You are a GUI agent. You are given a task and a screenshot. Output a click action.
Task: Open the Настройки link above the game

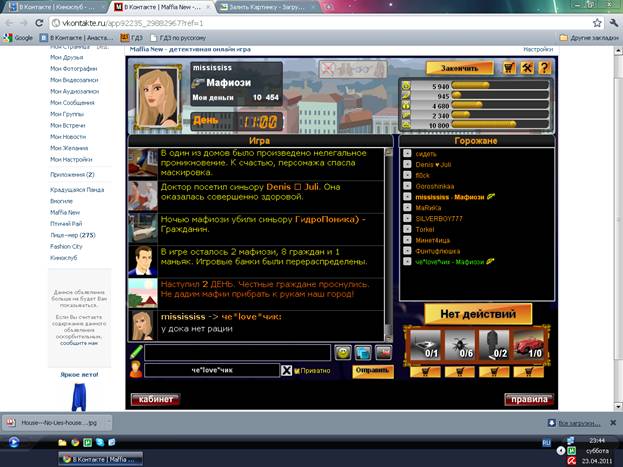(x=538, y=49)
